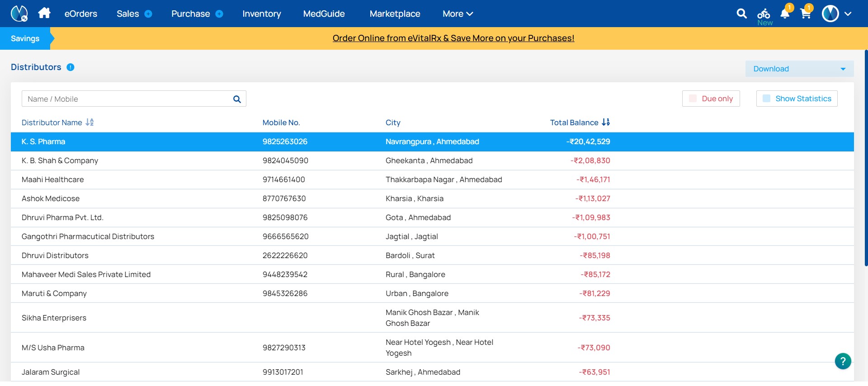Click the plus icon next to Sales
The height and width of the screenshot is (386, 868).
[148, 14]
